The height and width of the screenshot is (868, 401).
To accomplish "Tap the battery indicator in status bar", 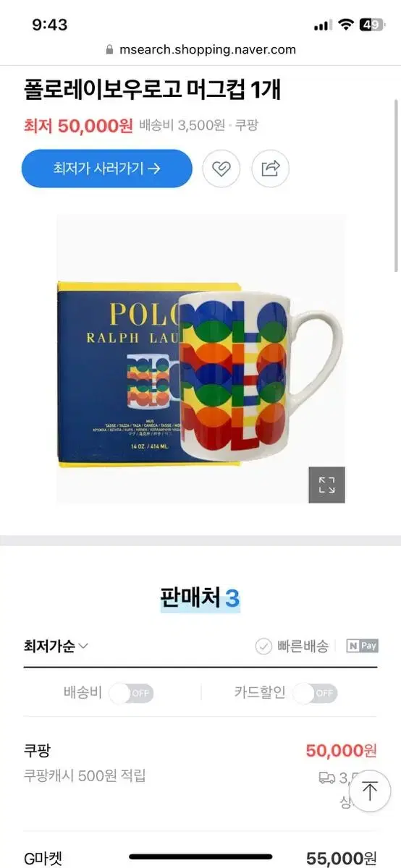I will (373, 25).
